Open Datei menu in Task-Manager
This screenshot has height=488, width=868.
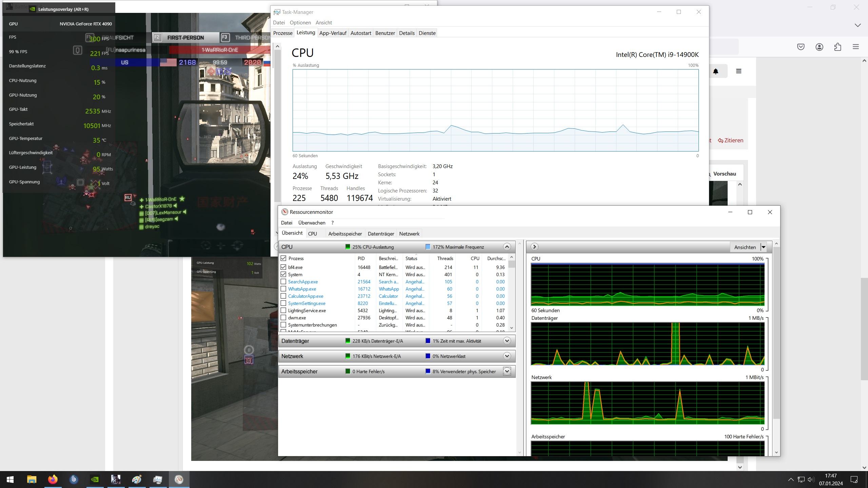point(279,23)
